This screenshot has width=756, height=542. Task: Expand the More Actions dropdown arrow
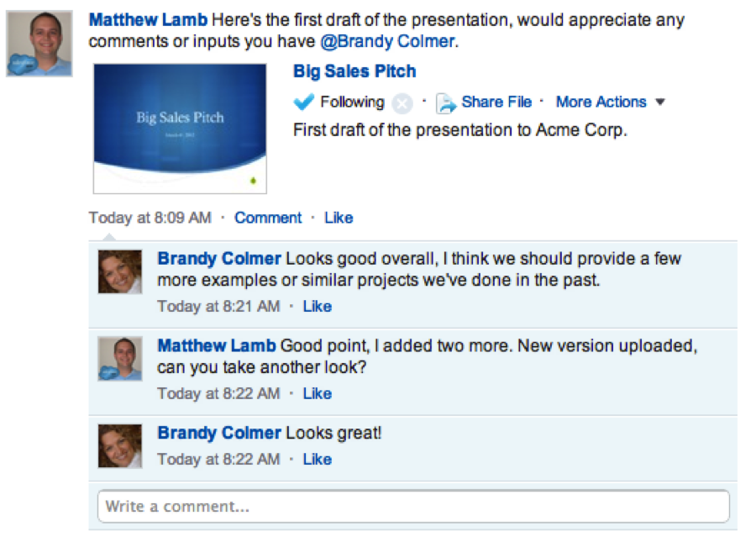click(x=660, y=103)
